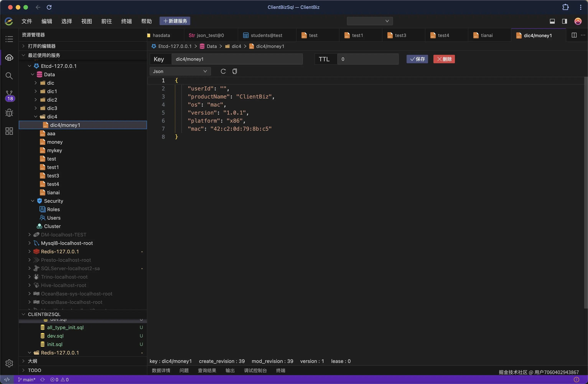Copy value with the copy icon beside refresh
588x384 pixels.
pos(235,71)
